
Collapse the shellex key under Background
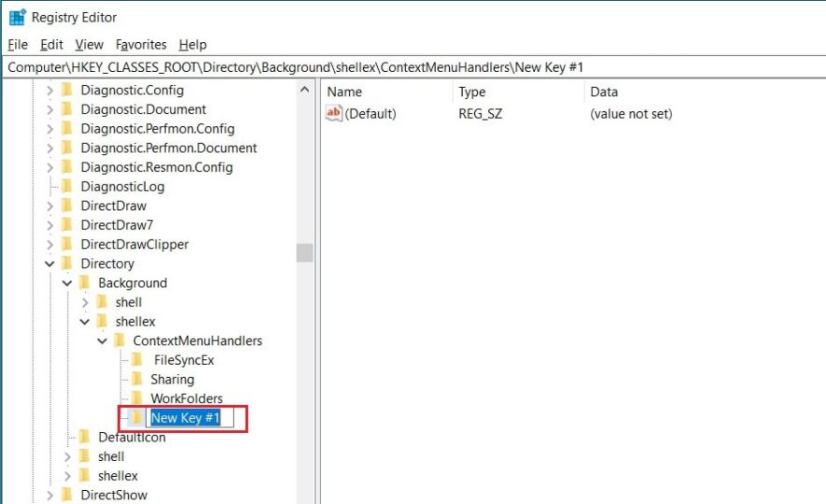85,322
